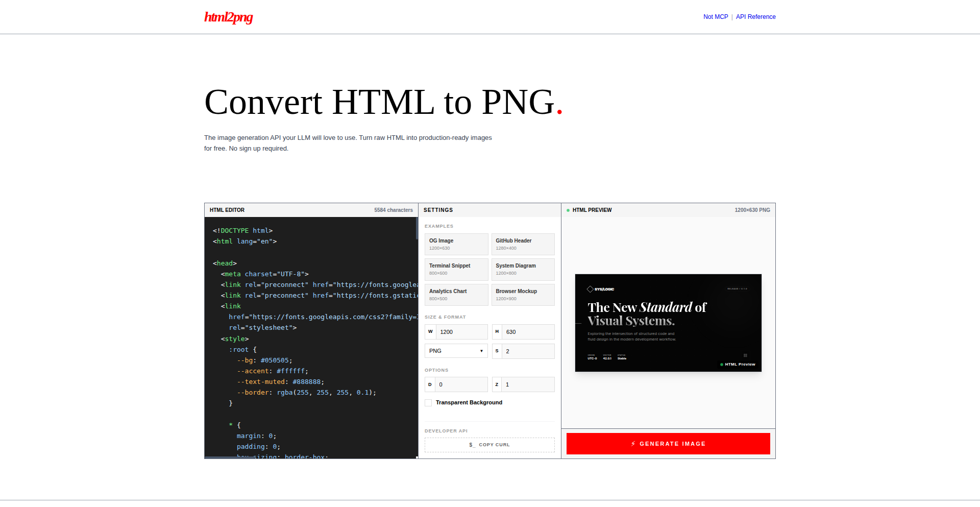The width and height of the screenshot is (980, 507).
Task: Open the PNG format dropdown
Action: click(456, 351)
